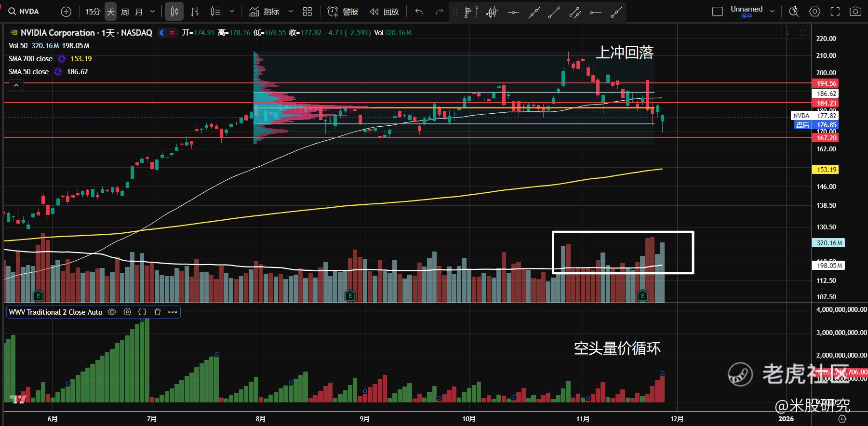Select the Vol 50 indicator legend
This screenshot has width=868, height=426.
tap(18, 46)
